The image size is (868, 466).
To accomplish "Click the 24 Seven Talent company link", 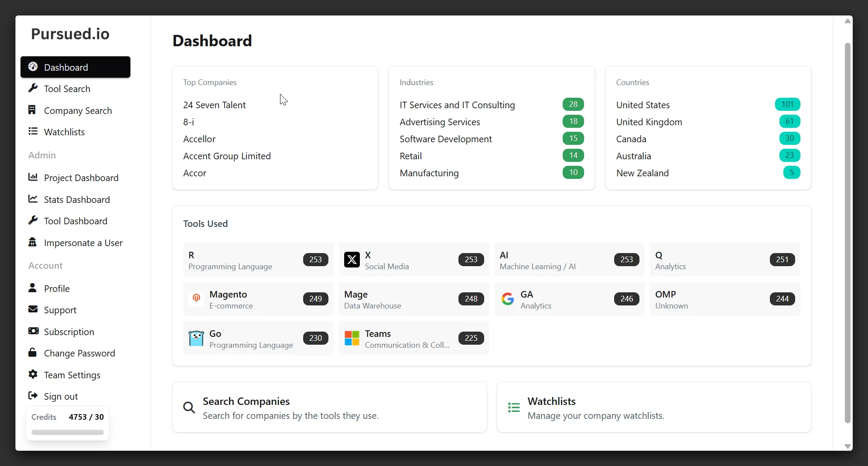I will point(214,105).
